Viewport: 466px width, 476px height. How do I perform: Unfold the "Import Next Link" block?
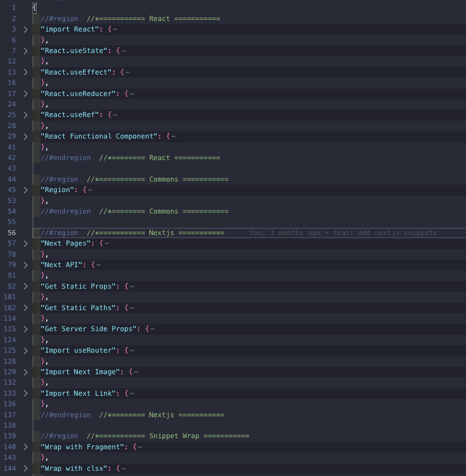26,394
